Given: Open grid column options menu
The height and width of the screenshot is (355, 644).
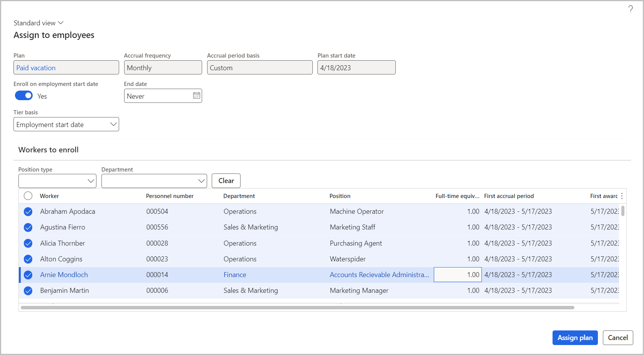Looking at the screenshot, I should tap(622, 196).
